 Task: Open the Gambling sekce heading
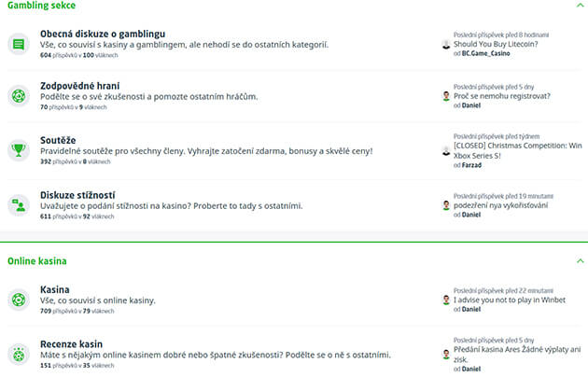tap(41, 7)
